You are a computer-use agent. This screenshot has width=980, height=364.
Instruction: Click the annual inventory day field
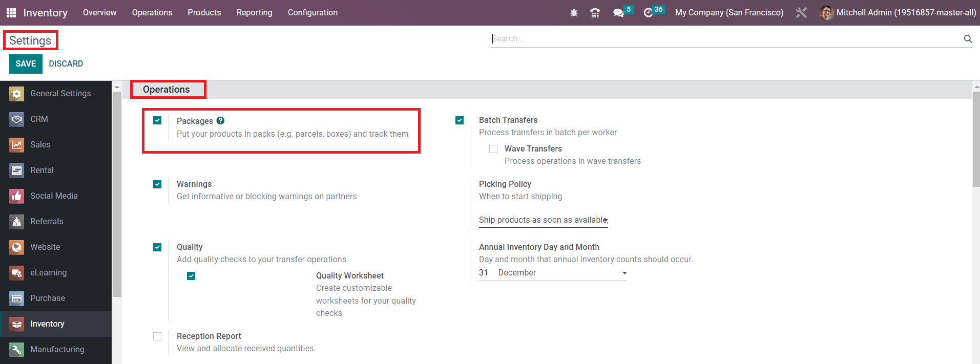(x=484, y=273)
